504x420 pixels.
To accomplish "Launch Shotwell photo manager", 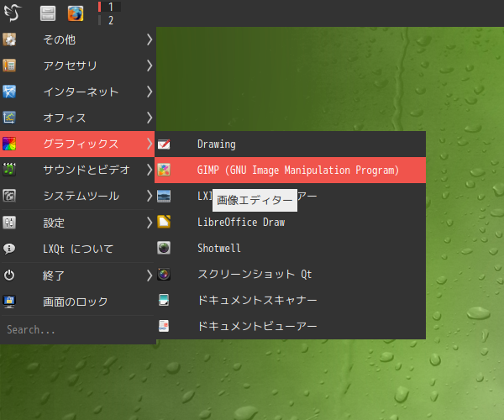I will (291, 248).
